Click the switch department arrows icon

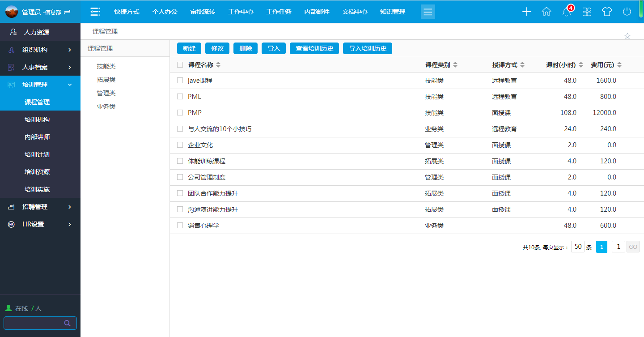[x=68, y=12]
